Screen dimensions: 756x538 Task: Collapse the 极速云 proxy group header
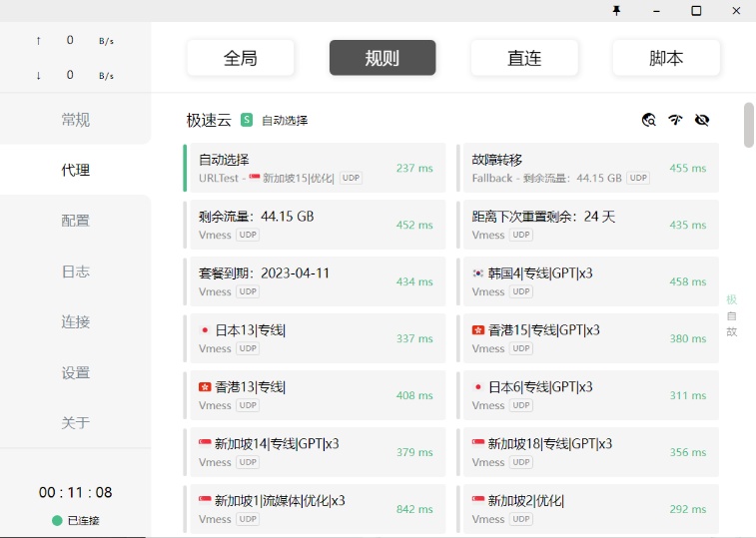coord(209,120)
